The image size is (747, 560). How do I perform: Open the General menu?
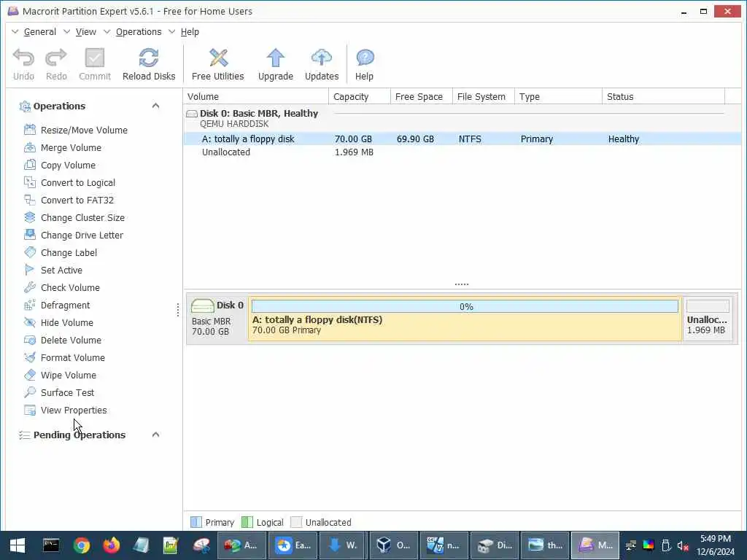40,32
